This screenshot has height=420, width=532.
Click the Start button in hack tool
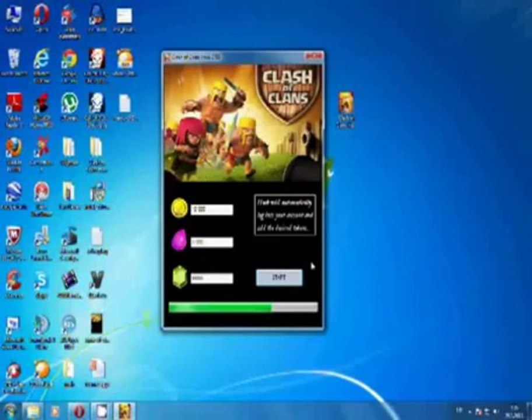pyautogui.click(x=279, y=278)
